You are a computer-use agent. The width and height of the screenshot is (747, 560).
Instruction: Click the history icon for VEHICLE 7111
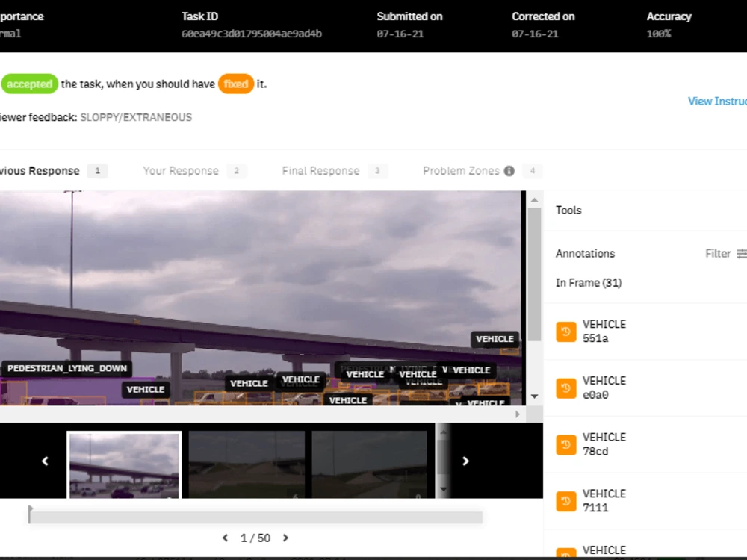tap(565, 500)
